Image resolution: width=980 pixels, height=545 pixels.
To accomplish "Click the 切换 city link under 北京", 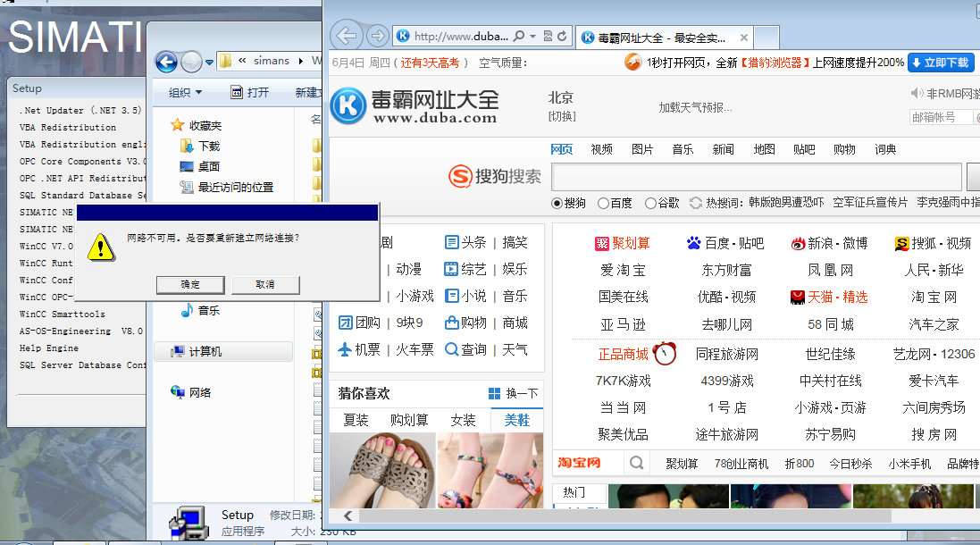I will (562, 116).
